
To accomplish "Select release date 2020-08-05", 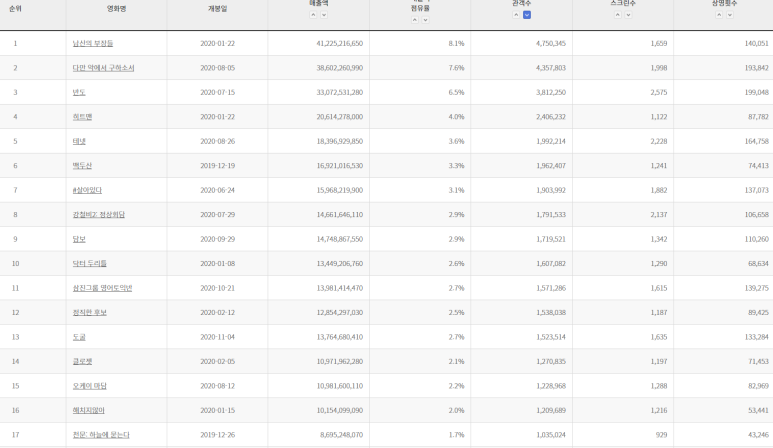I will [217, 68].
